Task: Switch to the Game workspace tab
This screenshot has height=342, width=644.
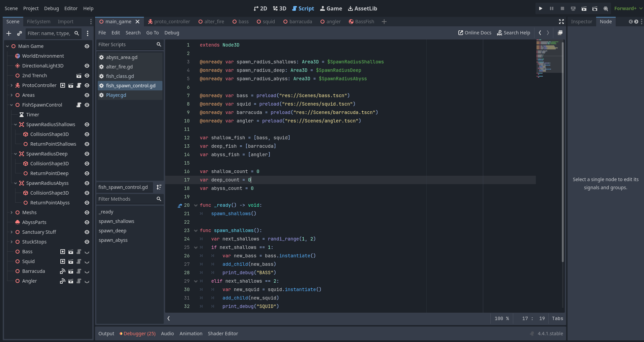Action: point(331,8)
